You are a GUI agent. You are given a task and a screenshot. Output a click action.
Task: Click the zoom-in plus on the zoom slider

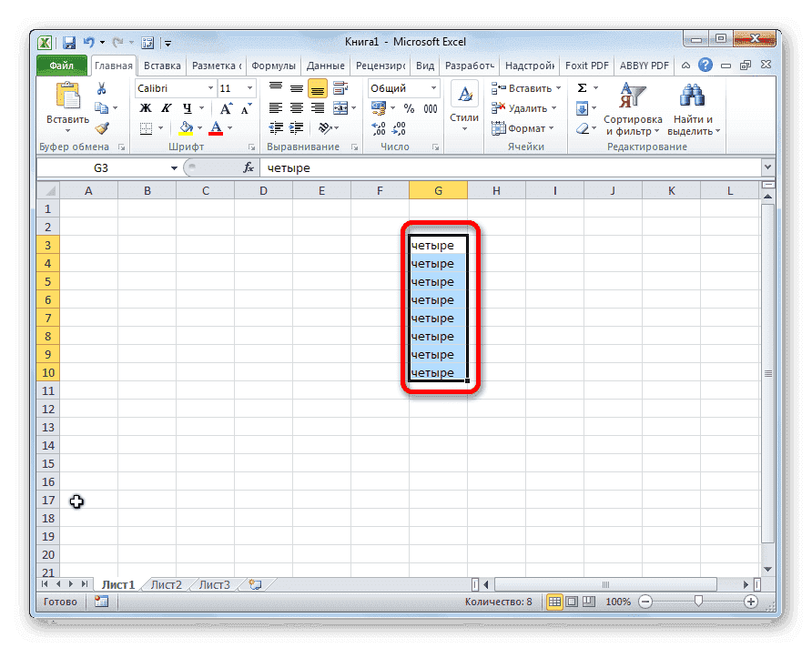(x=752, y=602)
